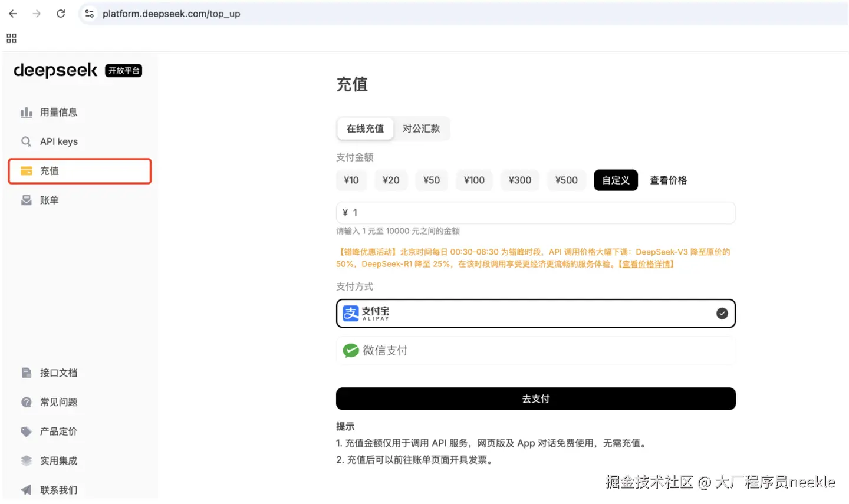Click the 产品定价 price tag icon
Image resolution: width=849 pixels, height=504 pixels.
27,431
